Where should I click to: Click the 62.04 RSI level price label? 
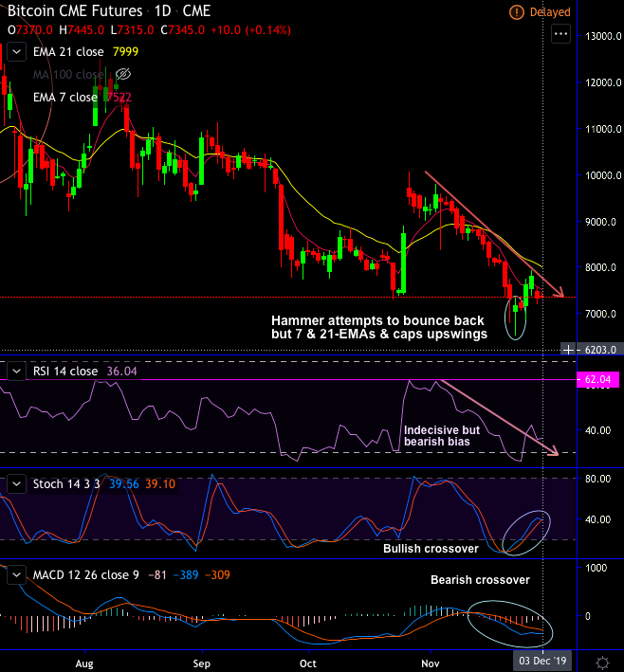pos(597,380)
